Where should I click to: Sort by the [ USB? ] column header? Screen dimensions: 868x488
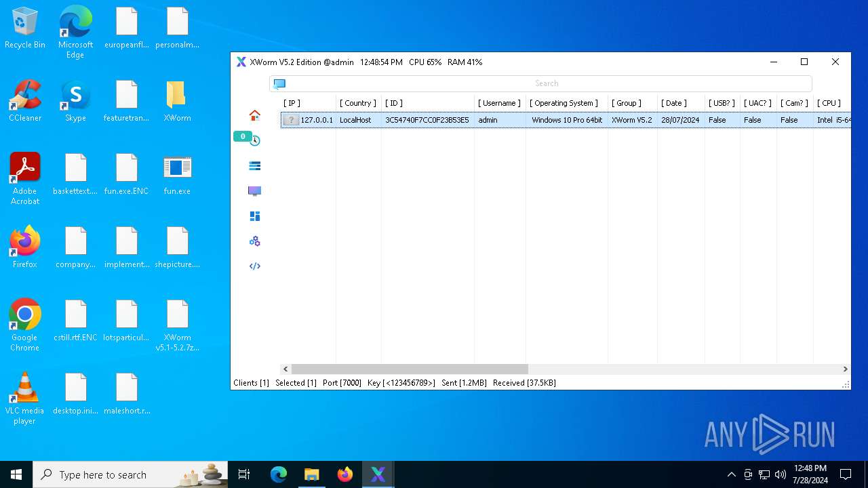pyautogui.click(x=723, y=103)
